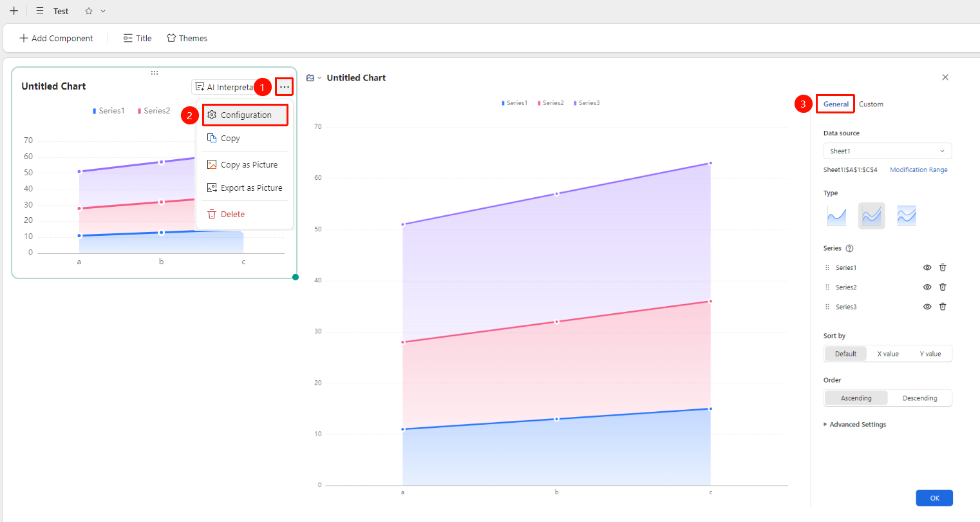Expand Advanced Settings
The height and width of the screenshot is (522, 980).
pos(854,425)
